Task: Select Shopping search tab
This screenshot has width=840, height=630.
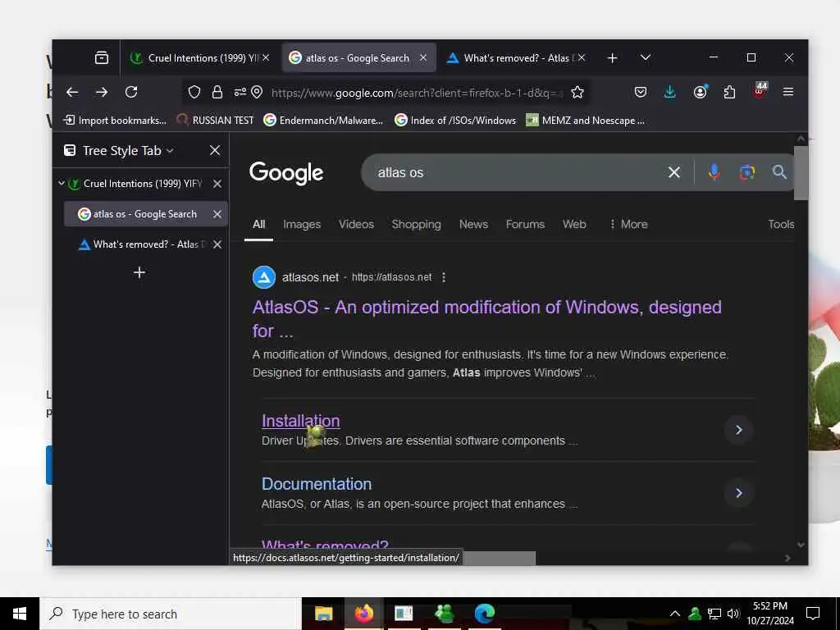Action: click(416, 224)
